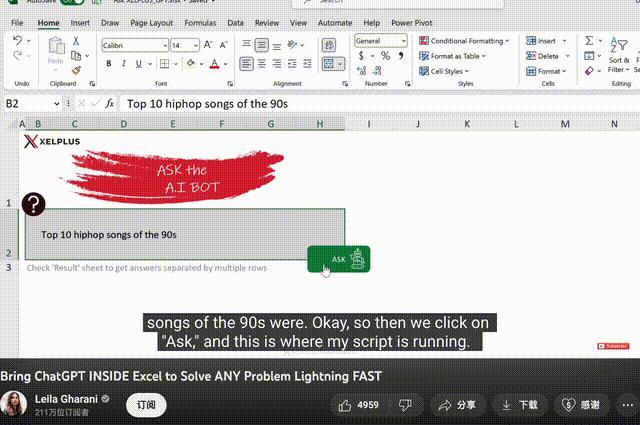Open the font size 14 dropdown
Screen dimensions: 640x425
tap(196, 45)
